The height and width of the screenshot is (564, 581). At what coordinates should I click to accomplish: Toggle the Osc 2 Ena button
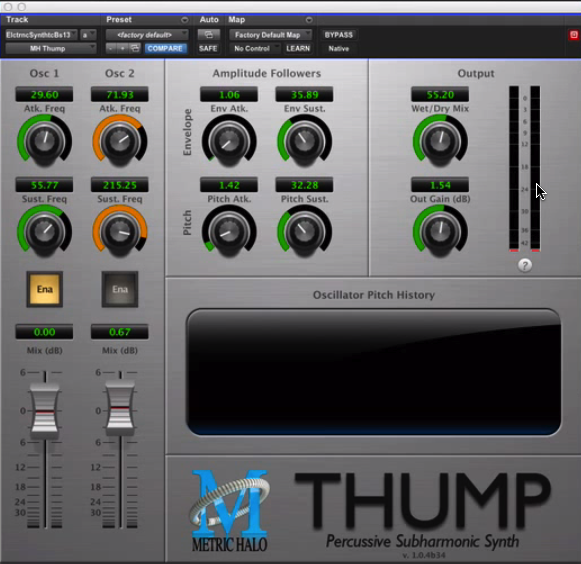[120, 289]
